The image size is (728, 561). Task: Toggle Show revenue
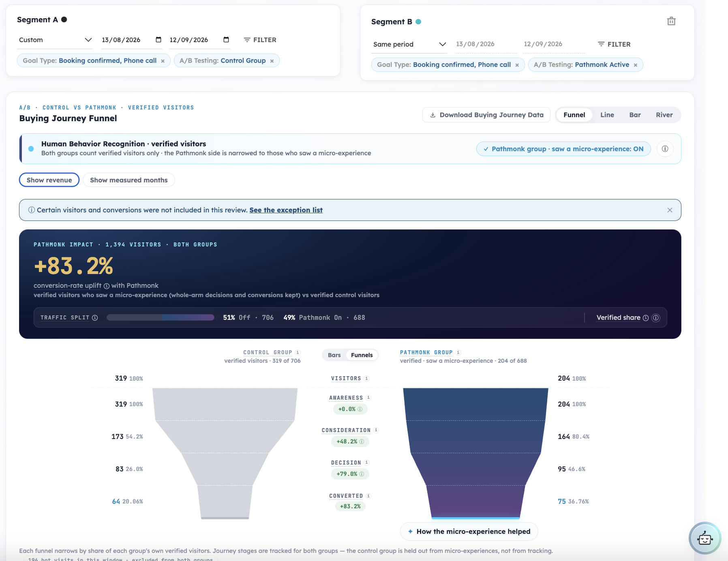[x=49, y=180]
